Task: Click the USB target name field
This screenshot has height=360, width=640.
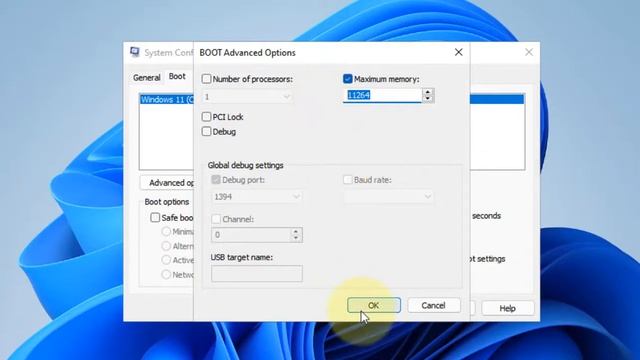Action: point(257,273)
